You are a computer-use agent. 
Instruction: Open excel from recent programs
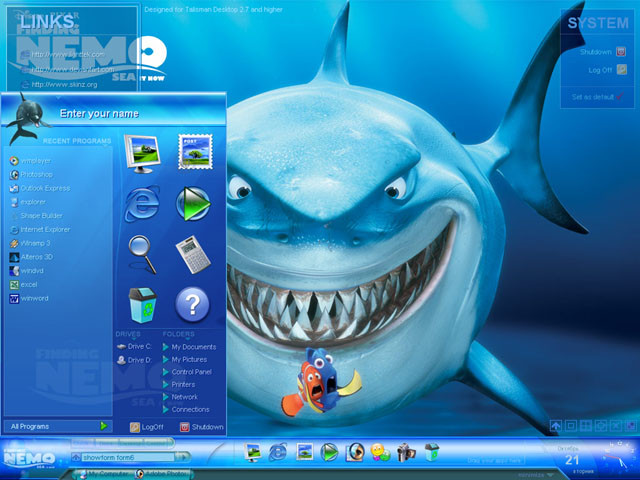coord(23,284)
